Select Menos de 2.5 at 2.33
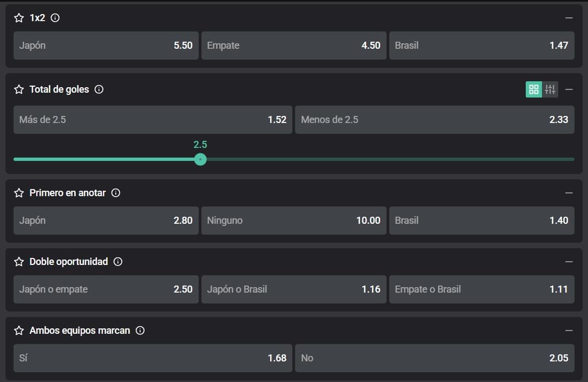588x382 pixels. 434,120
